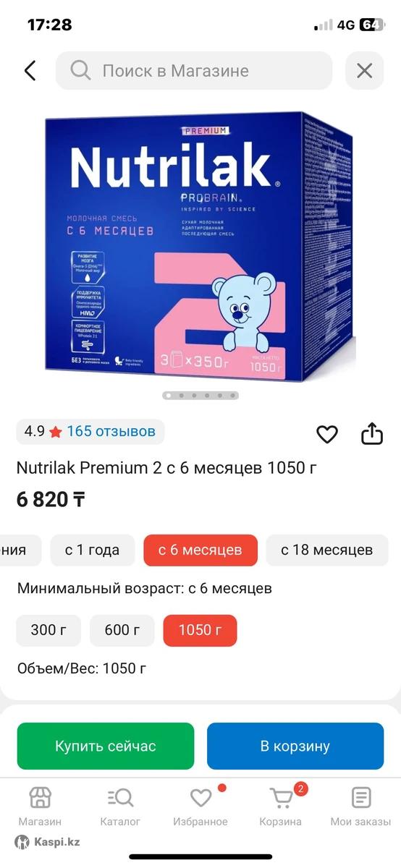Open Избранное heart icon in bottom bar

[200, 798]
